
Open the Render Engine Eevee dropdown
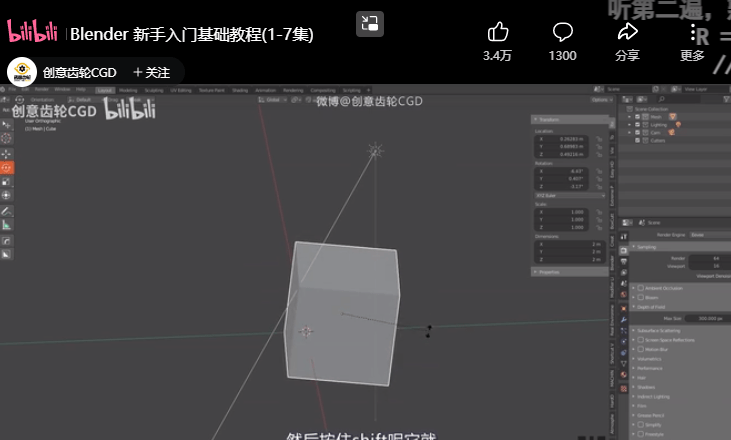[x=710, y=235]
